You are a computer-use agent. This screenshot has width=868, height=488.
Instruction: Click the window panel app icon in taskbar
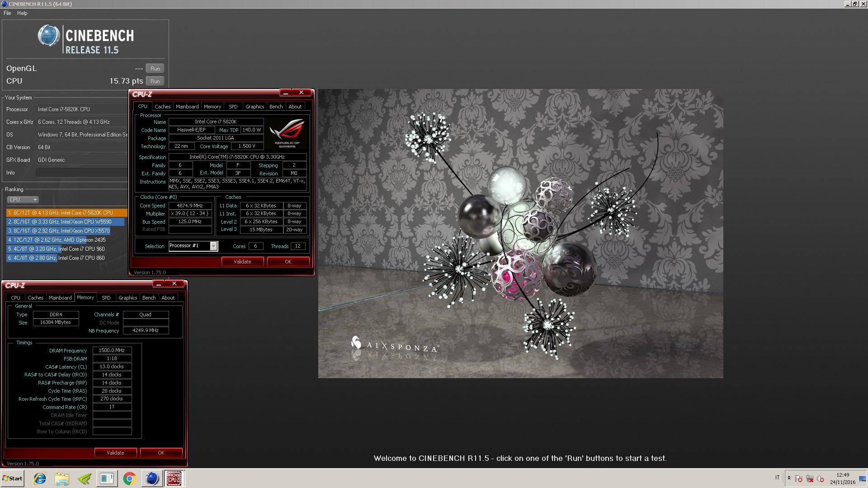(107, 479)
